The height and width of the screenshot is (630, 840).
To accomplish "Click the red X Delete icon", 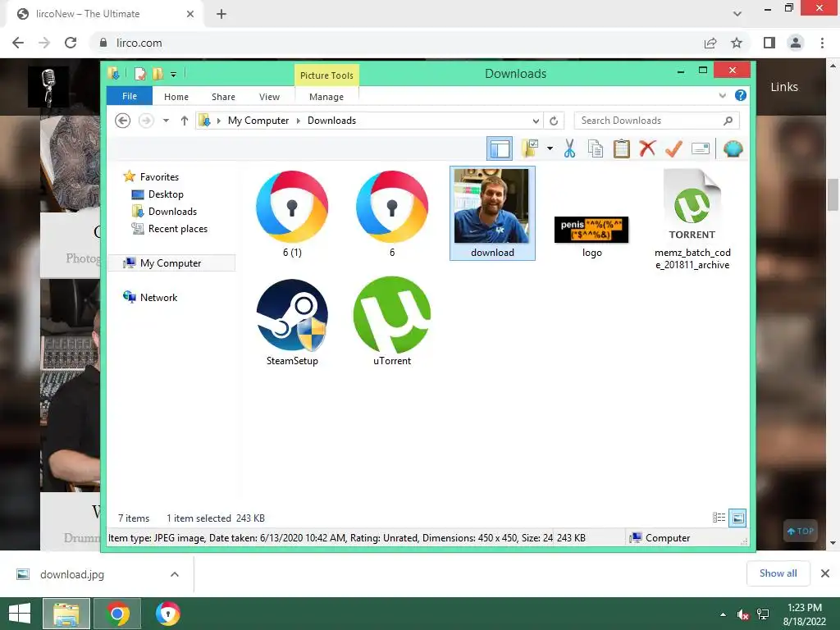I will [647, 148].
